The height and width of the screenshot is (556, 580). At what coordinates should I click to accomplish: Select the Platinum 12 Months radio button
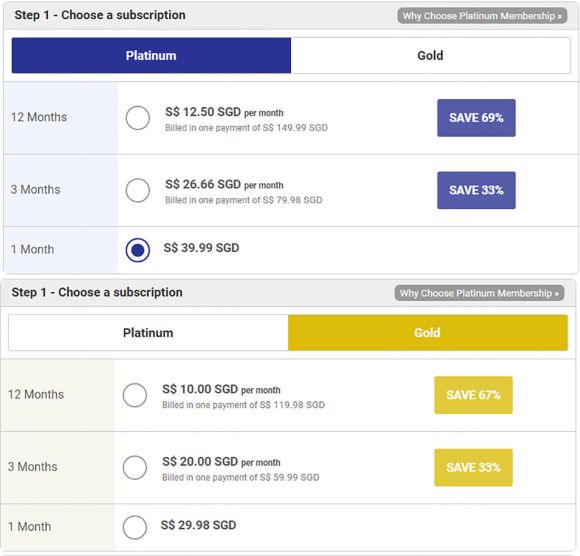coord(138,118)
